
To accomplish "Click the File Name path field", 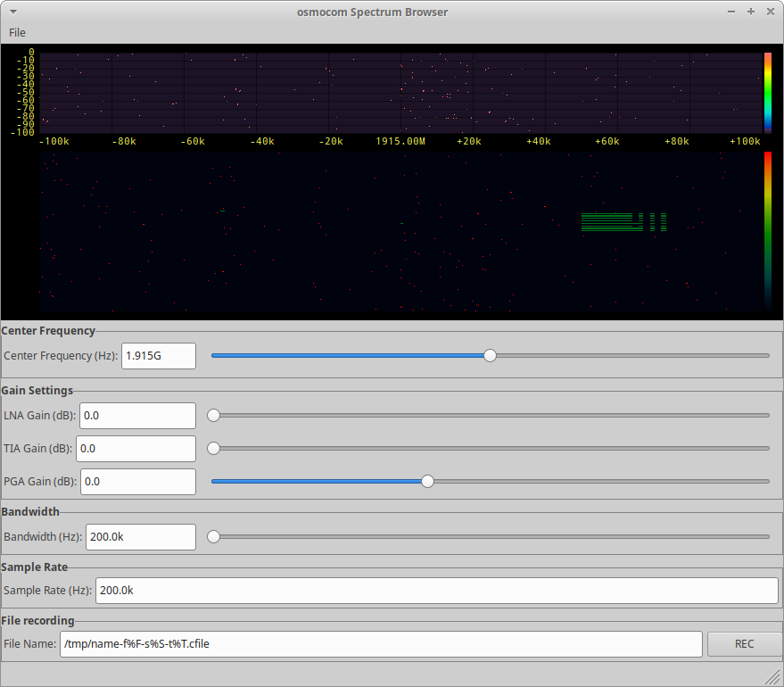I will [x=381, y=644].
